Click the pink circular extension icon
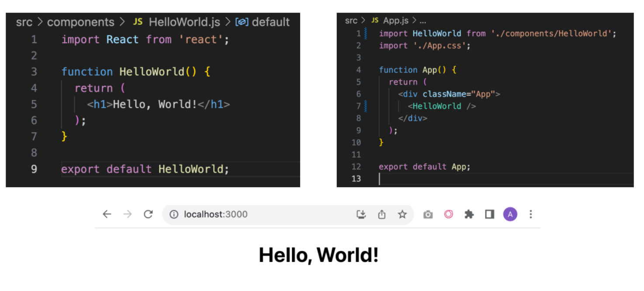644x291 pixels. click(x=448, y=214)
